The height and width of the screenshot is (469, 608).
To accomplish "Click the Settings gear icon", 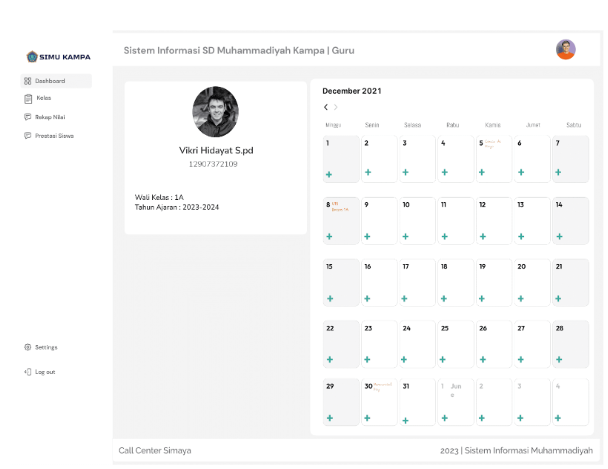I will click(28, 347).
